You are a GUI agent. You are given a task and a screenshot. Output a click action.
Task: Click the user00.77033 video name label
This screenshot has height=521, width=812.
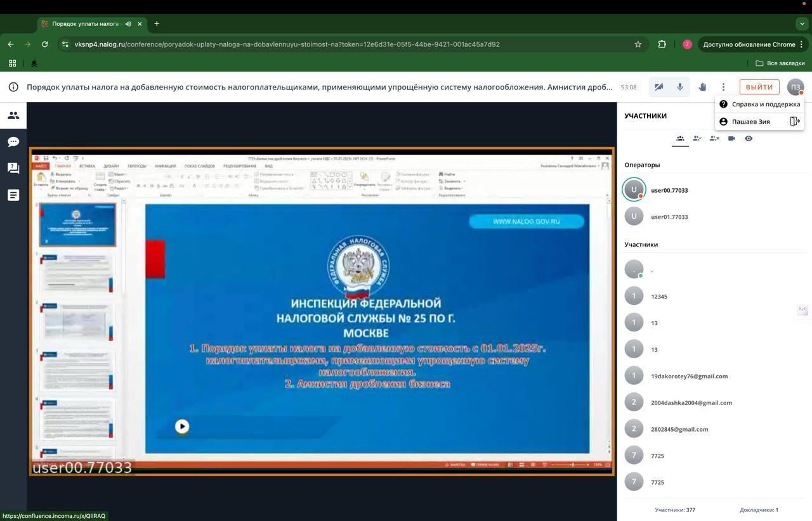[x=82, y=468]
